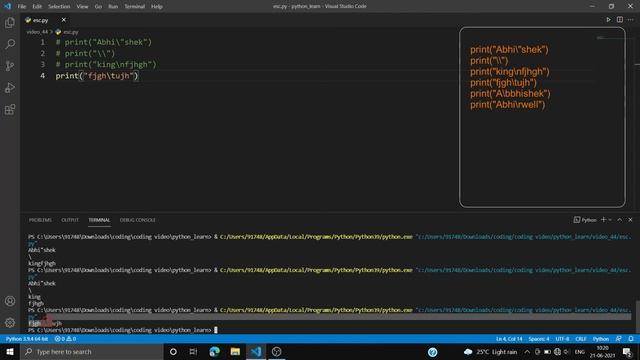Open the Source Control view

coord(10,66)
